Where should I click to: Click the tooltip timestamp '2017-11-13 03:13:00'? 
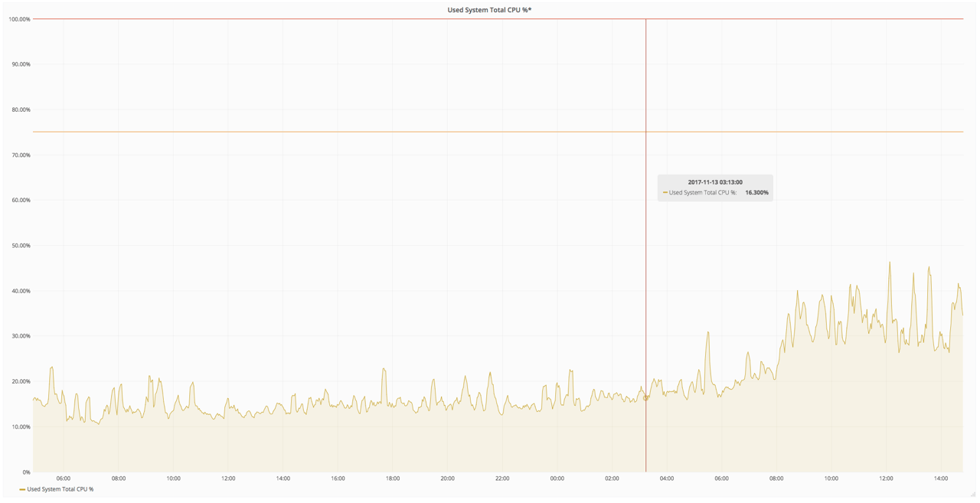714,181
